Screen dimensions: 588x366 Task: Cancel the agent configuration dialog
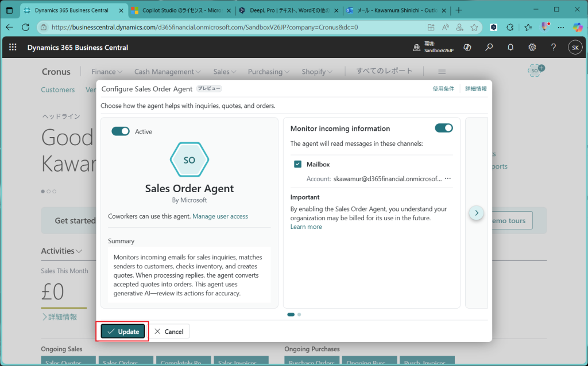coord(169,332)
